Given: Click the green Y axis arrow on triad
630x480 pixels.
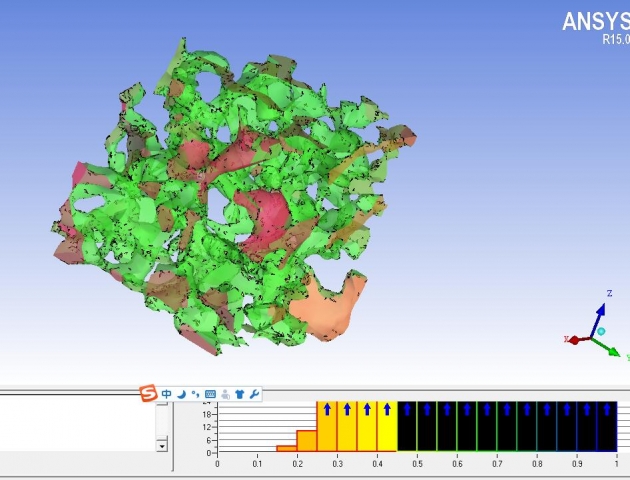Looking at the screenshot, I should coord(613,351).
